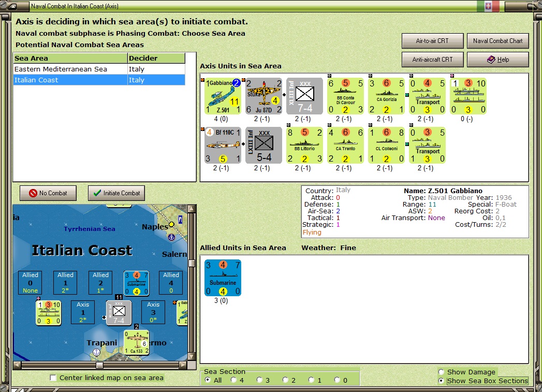Click the Allied 2 sea box section
The image size is (542, 392).
coord(100,282)
